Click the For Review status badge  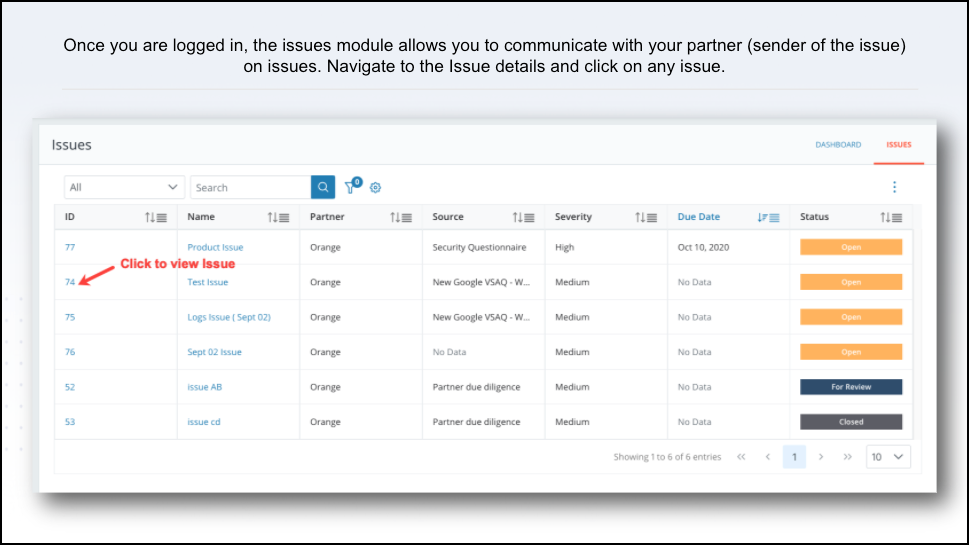[x=851, y=387]
